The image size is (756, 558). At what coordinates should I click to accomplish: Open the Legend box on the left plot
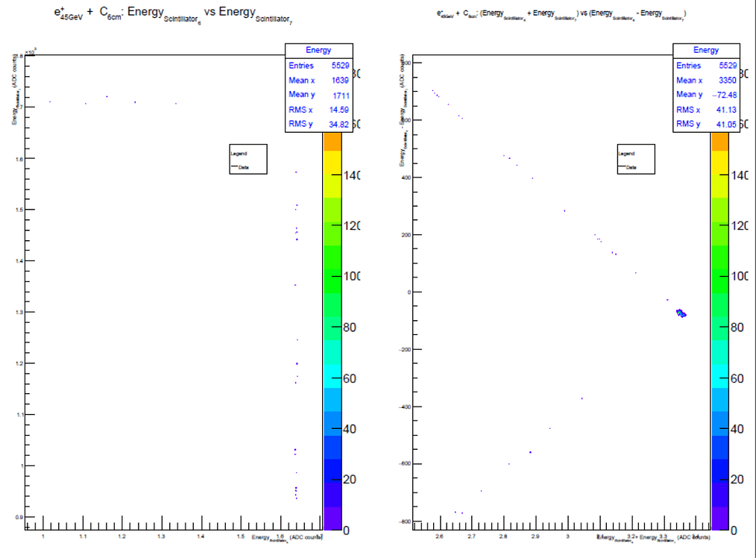pyautogui.click(x=248, y=158)
